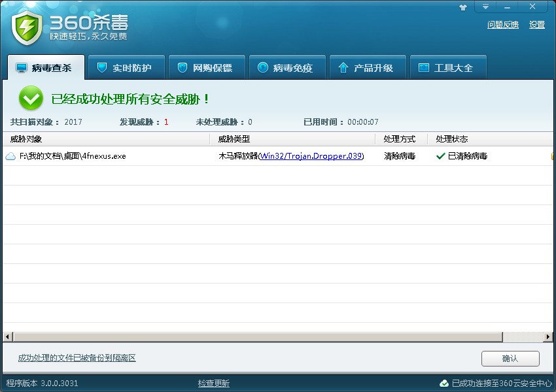Click the 确认 button

point(510,359)
